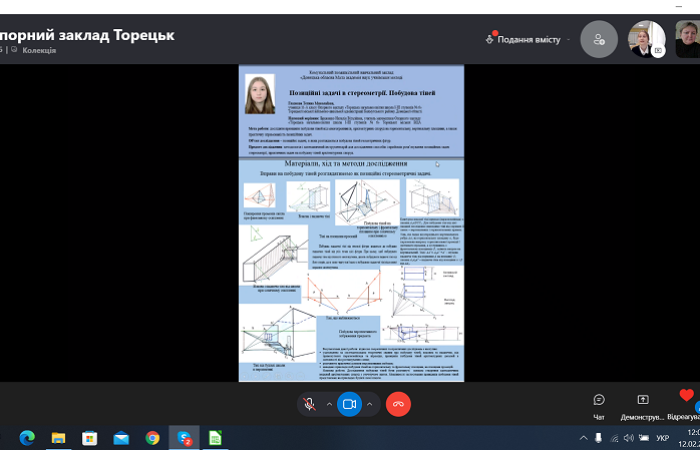Select the first participant video thumbnail
This screenshot has height=450, width=700.
644,39
